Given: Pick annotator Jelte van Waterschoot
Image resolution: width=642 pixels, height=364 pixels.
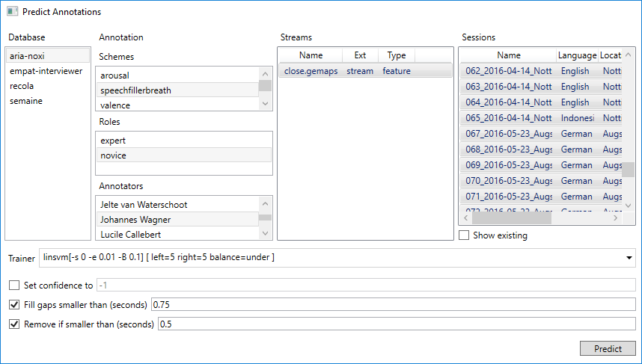Looking at the screenshot, I should (177, 205).
